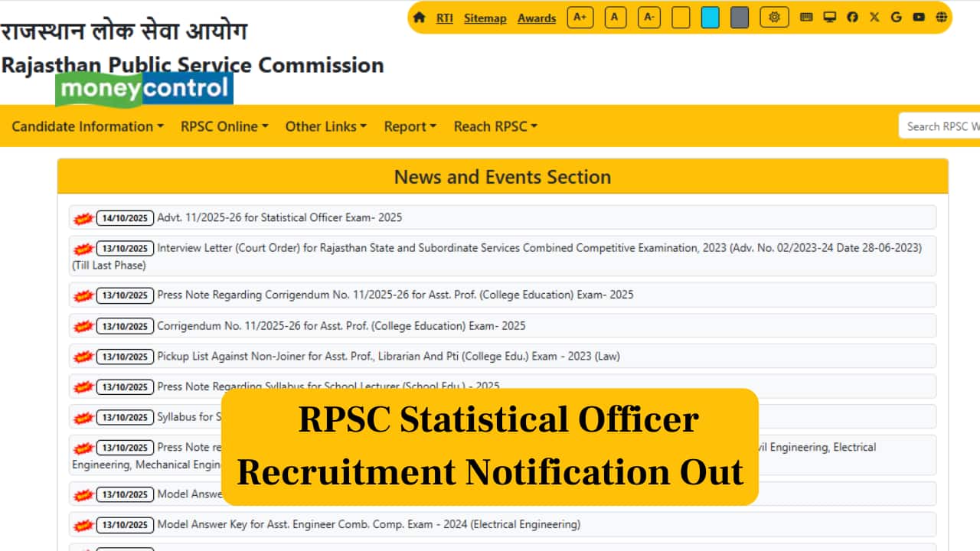Click Rajasthan Public Service Commission title
The image size is (980, 551).
click(x=192, y=65)
